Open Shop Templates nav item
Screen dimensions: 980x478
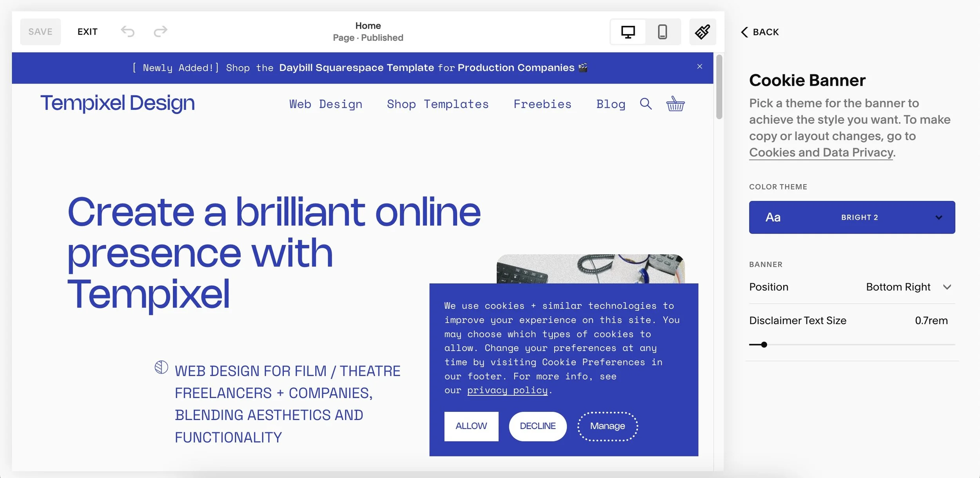(437, 104)
